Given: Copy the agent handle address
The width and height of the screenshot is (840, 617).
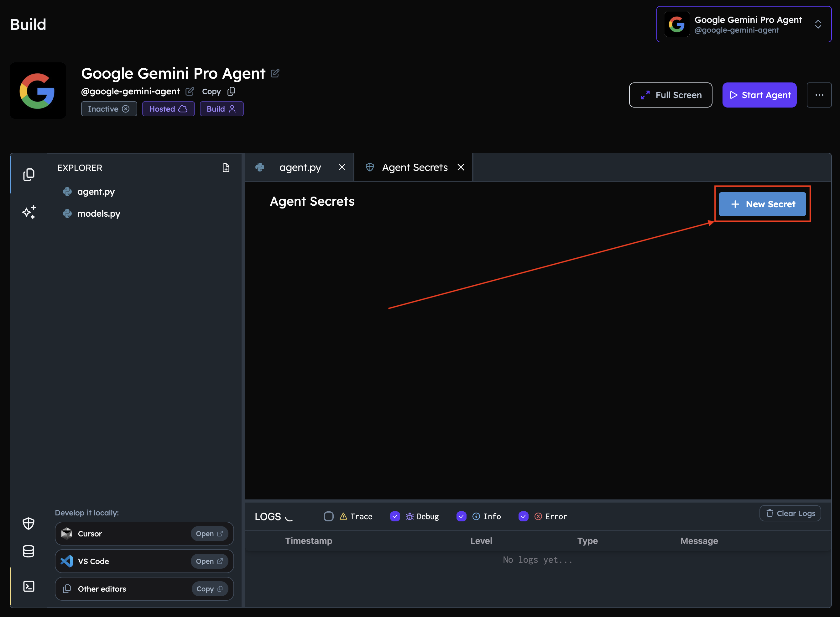Looking at the screenshot, I should coord(219,91).
